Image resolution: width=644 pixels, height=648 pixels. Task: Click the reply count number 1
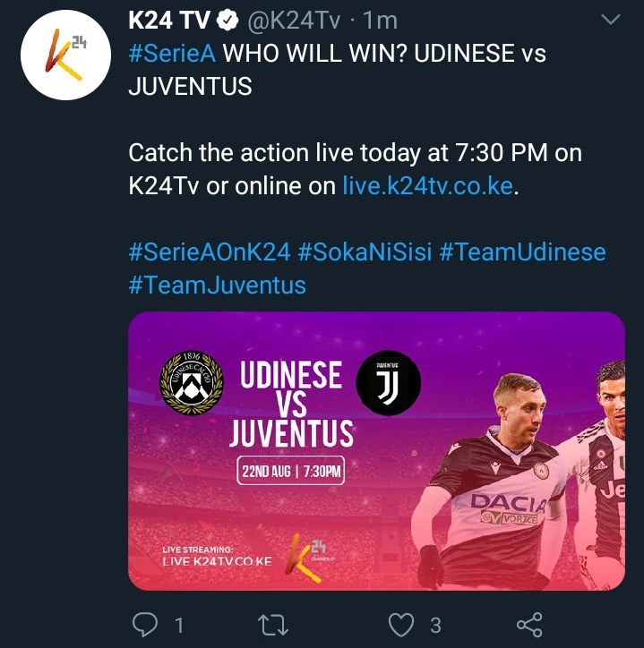pyautogui.click(x=179, y=625)
